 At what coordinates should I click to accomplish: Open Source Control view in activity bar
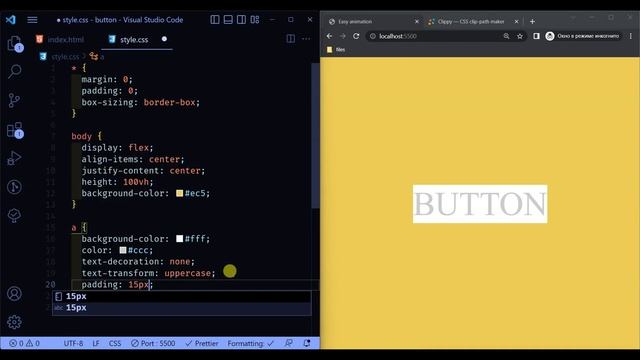[x=15, y=100]
